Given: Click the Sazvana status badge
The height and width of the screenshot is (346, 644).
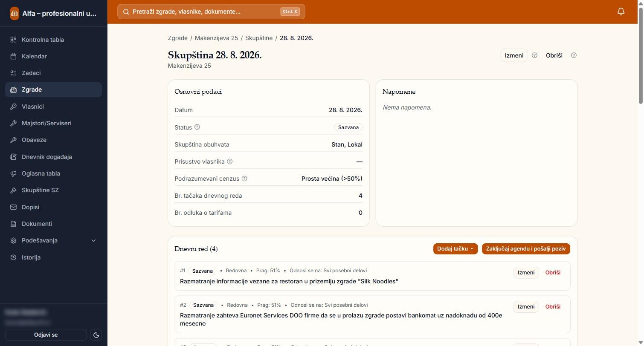Looking at the screenshot, I should point(348,127).
